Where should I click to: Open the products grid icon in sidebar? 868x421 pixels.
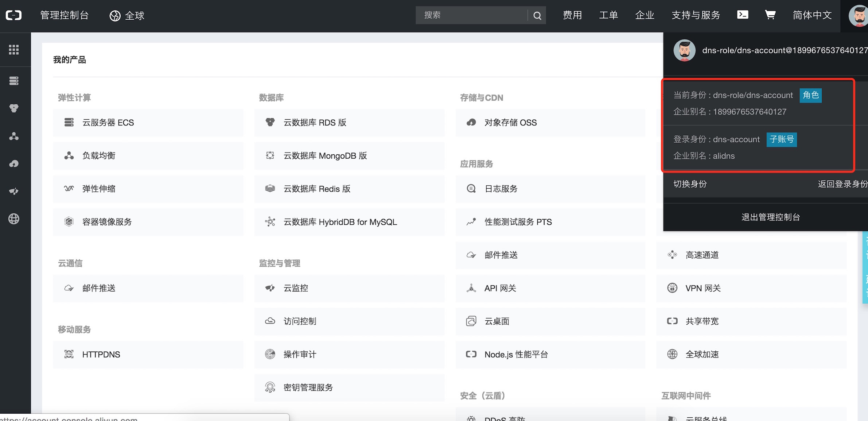[14, 50]
